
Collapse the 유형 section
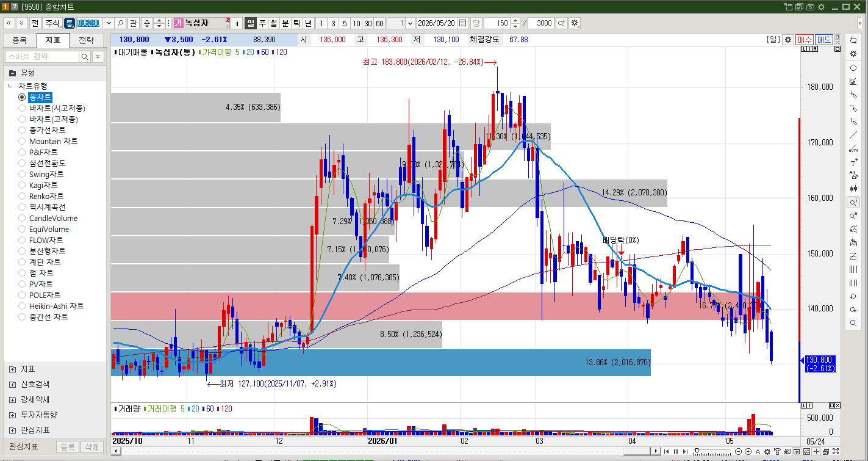pos(12,73)
